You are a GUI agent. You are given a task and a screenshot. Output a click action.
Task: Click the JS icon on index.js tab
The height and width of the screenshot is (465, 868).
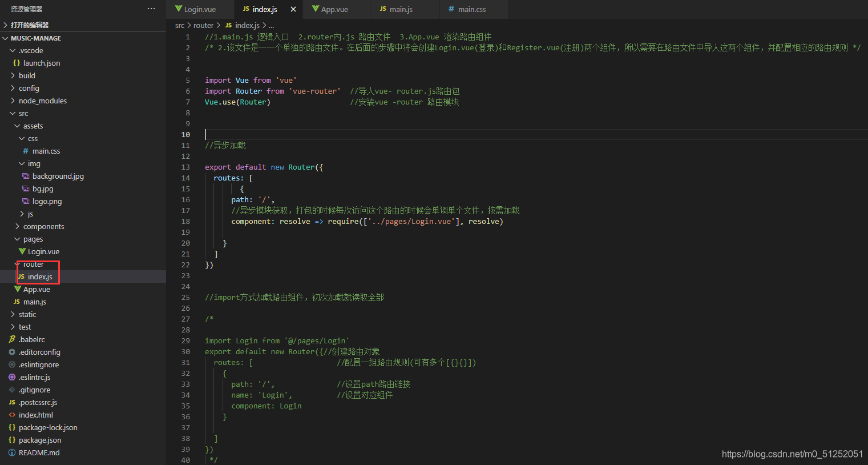click(246, 9)
